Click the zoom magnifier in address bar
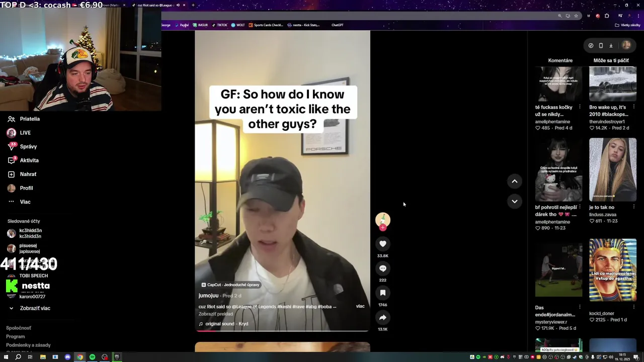This screenshot has height=362, width=644. 559,16
